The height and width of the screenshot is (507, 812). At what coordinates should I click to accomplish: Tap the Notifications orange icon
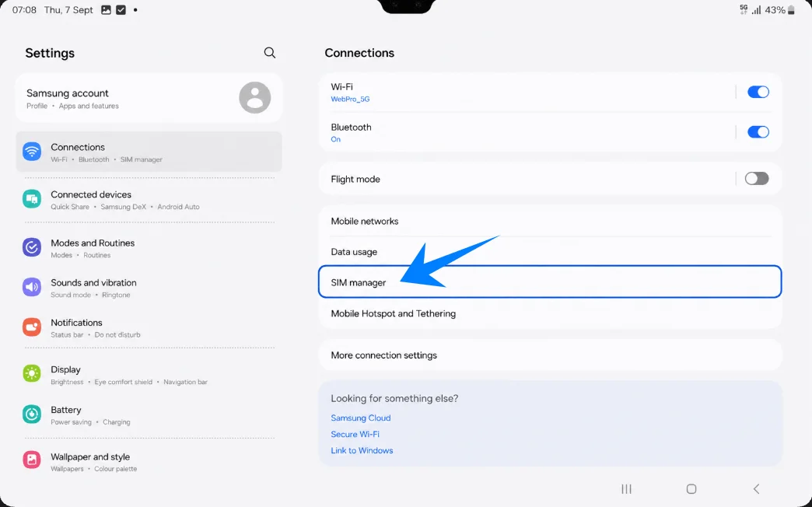[32, 327]
